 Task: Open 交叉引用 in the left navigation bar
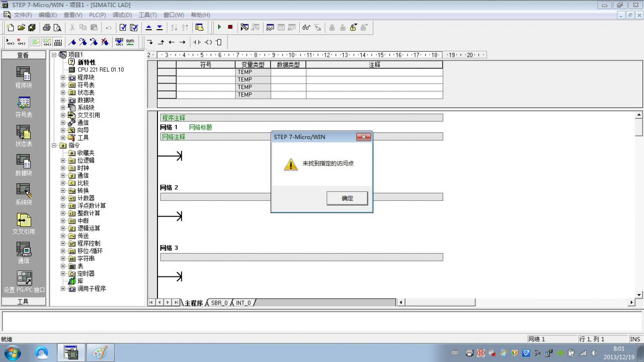(x=24, y=224)
